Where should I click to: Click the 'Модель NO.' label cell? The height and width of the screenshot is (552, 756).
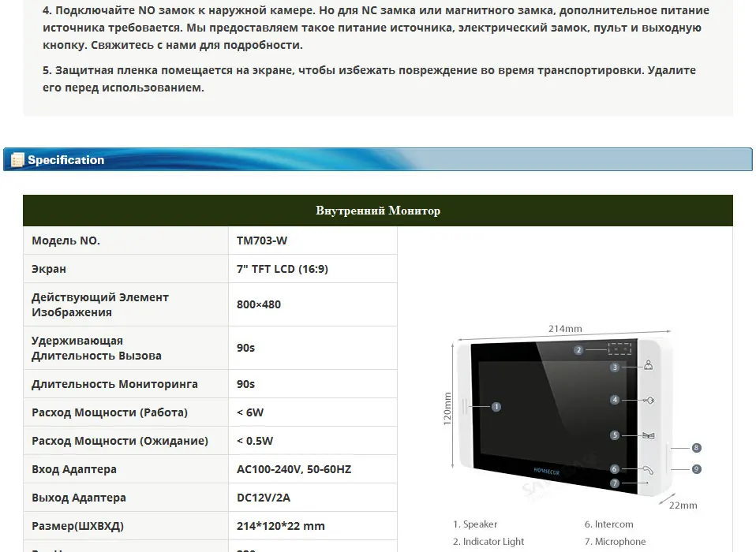tap(125, 241)
